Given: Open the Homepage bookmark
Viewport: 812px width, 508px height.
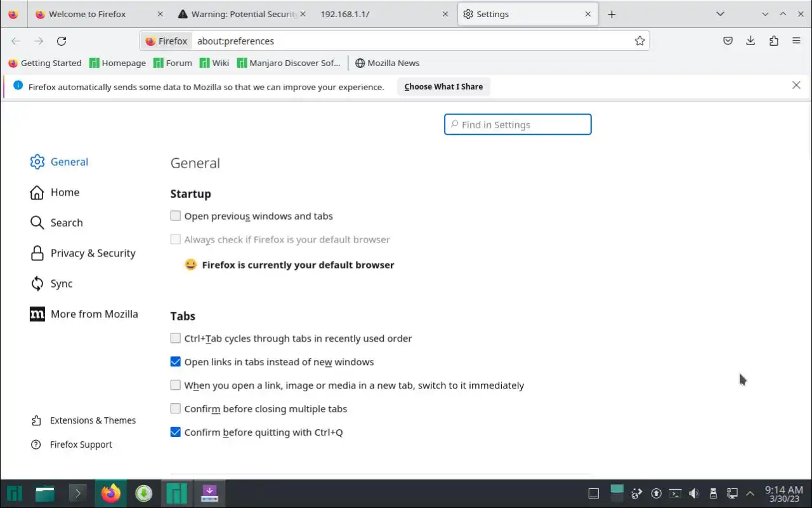Looking at the screenshot, I should (118, 63).
